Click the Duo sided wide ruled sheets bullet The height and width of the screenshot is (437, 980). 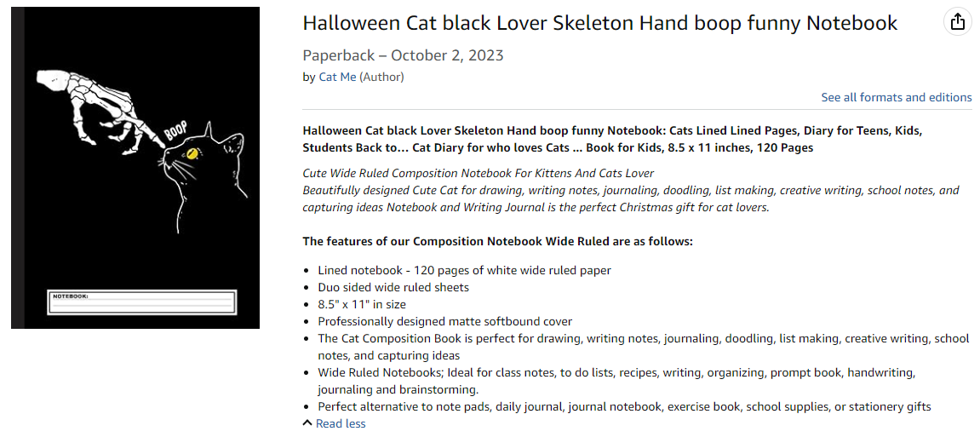pos(393,288)
